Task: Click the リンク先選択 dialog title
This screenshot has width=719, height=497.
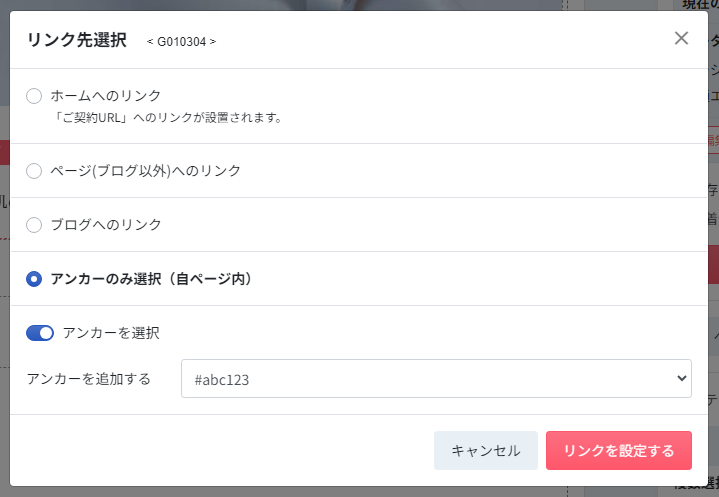Action: (x=77, y=40)
